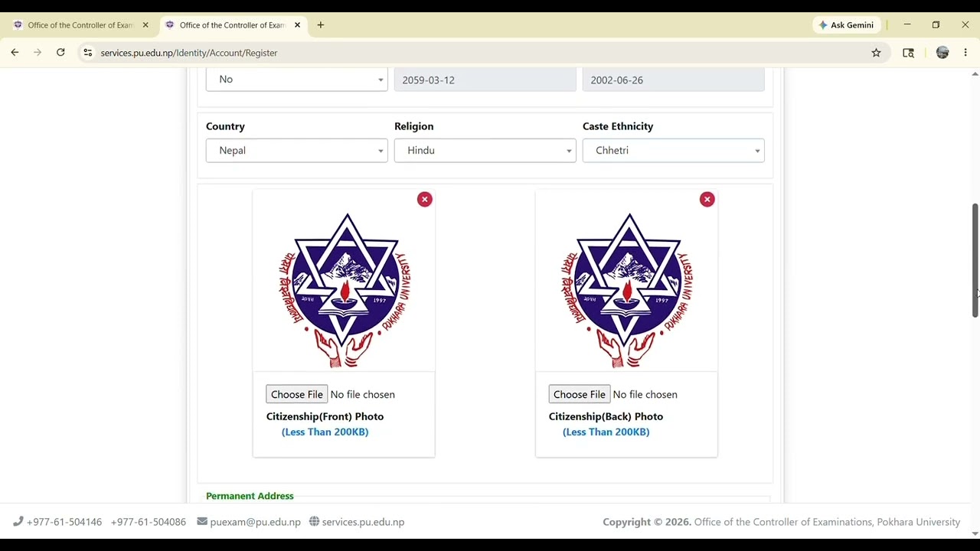
Task: Click Less Than 200KB under Front Photo
Action: (x=325, y=432)
